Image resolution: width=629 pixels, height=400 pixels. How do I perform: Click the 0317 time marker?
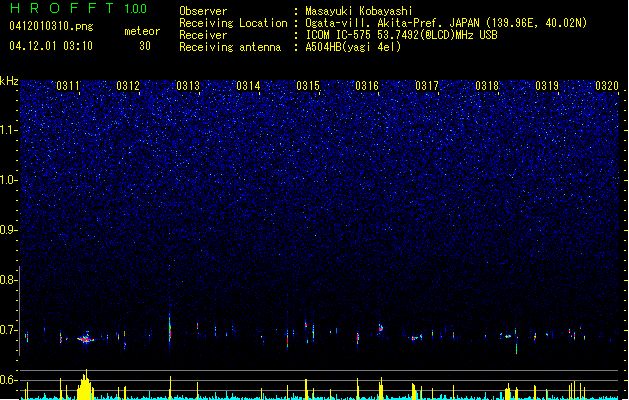point(427,86)
